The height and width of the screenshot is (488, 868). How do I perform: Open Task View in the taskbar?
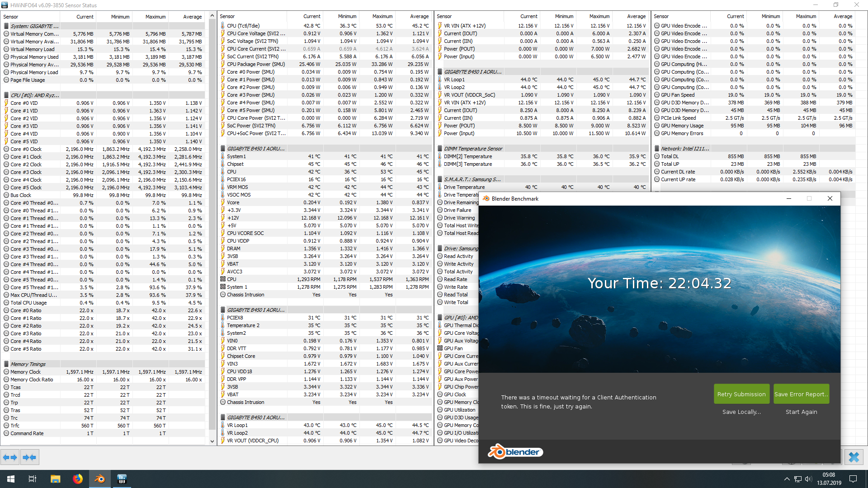(33, 479)
